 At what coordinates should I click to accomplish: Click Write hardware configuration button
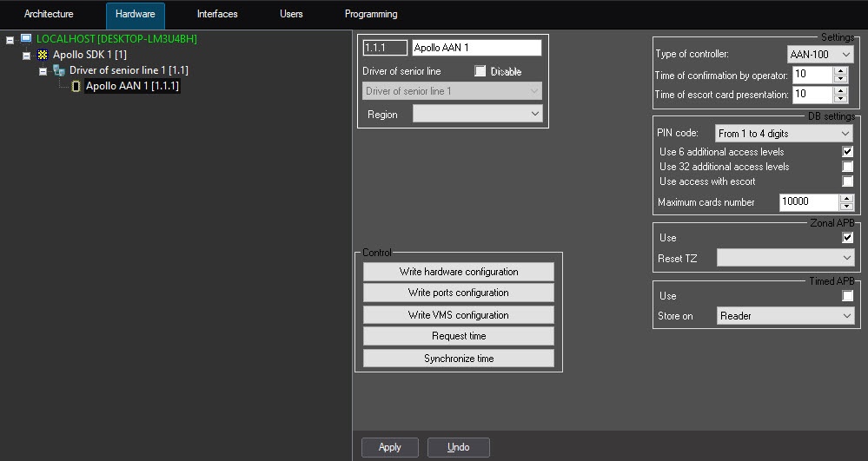click(458, 272)
